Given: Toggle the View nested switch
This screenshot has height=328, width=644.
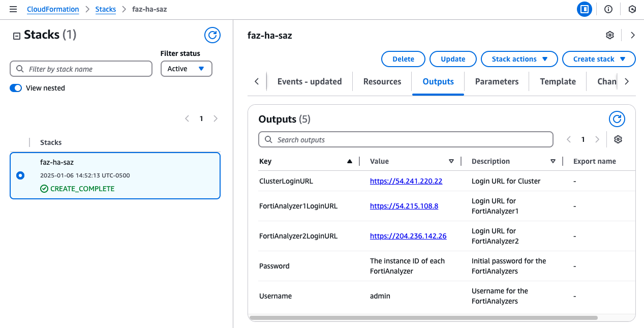Looking at the screenshot, I should pos(16,88).
